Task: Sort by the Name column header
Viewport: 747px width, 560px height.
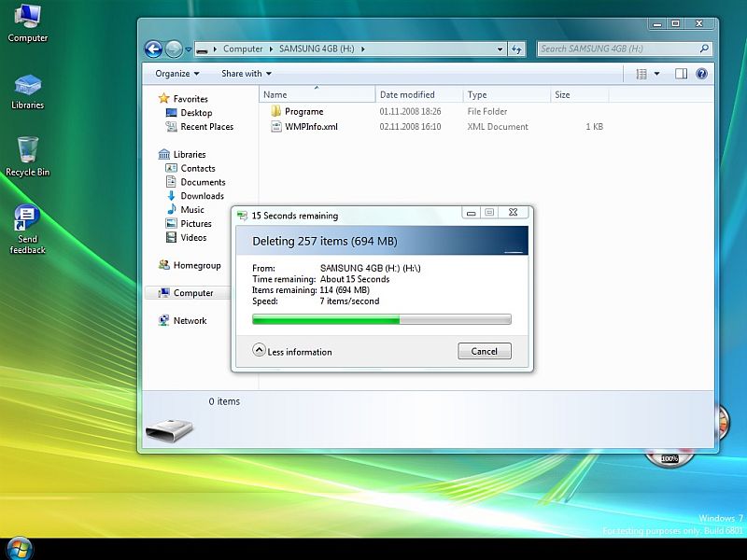Action: (x=317, y=95)
